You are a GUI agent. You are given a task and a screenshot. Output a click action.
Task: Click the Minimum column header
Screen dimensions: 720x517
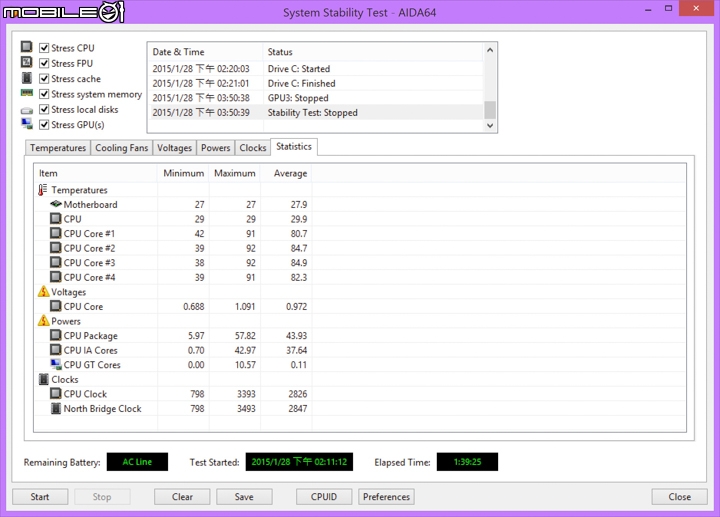[x=183, y=173]
